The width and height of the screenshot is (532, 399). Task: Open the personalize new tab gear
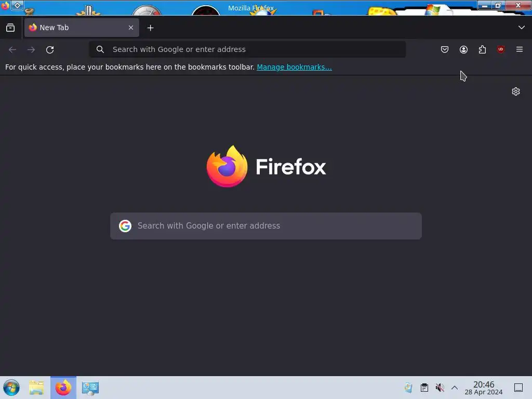[x=516, y=91]
